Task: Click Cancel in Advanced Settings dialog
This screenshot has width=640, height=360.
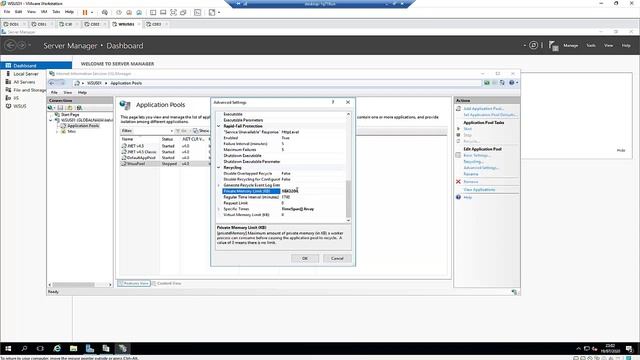Action: click(337, 258)
